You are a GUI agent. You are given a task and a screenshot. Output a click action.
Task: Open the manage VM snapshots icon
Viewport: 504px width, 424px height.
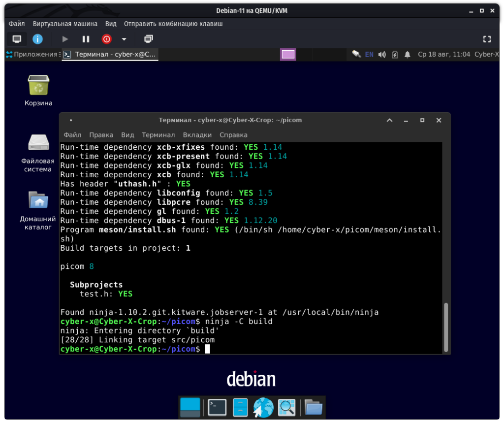148,39
